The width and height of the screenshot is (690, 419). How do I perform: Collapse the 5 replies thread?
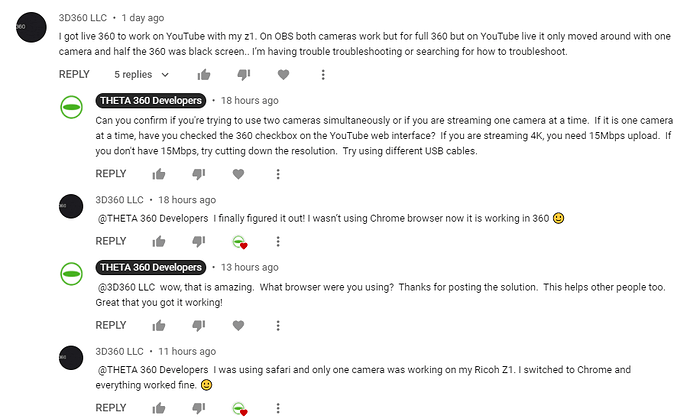click(142, 75)
